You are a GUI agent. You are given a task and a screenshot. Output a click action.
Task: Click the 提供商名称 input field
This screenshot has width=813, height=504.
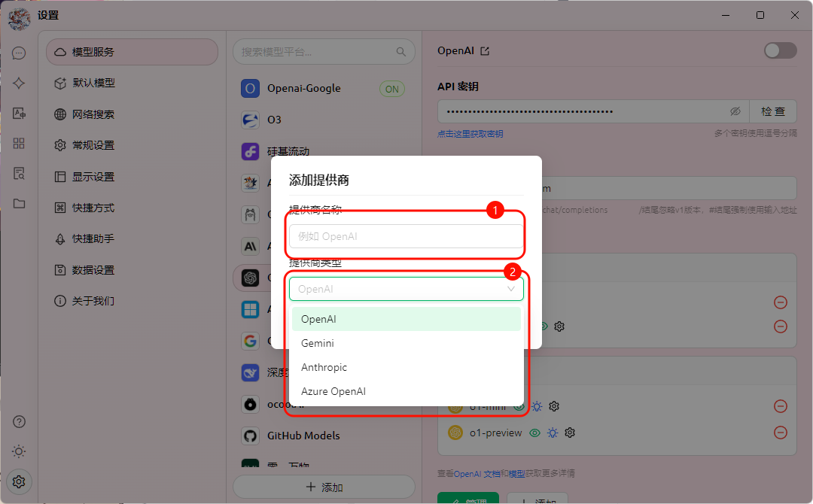coord(406,236)
